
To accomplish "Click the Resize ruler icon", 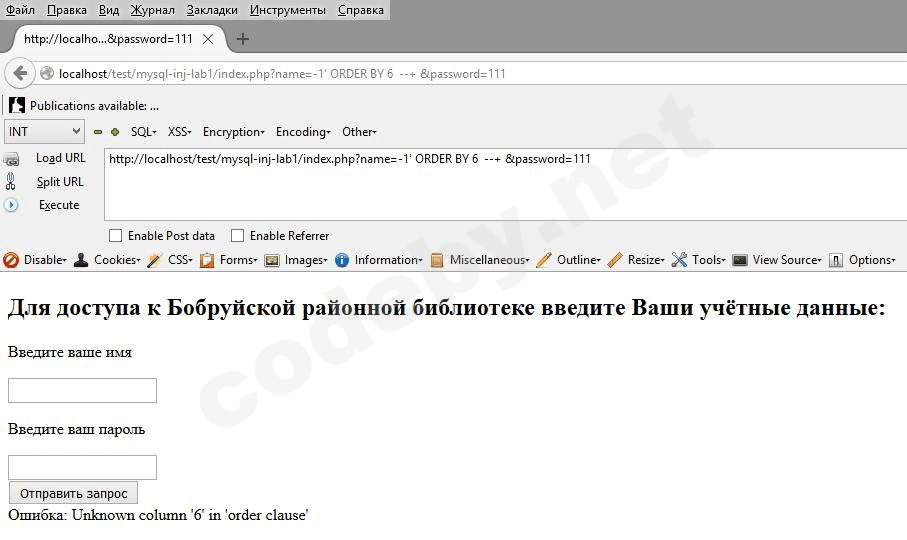I will (x=615, y=260).
